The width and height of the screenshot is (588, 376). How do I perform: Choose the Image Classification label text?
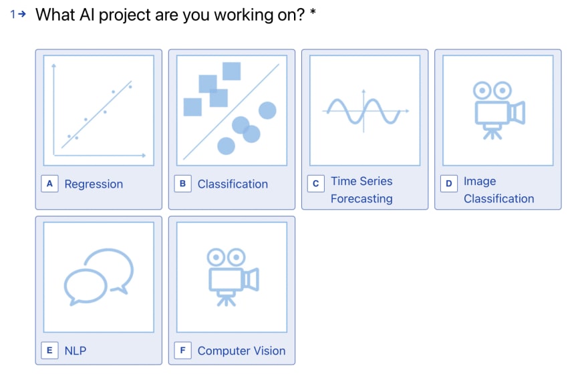(498, 190)
